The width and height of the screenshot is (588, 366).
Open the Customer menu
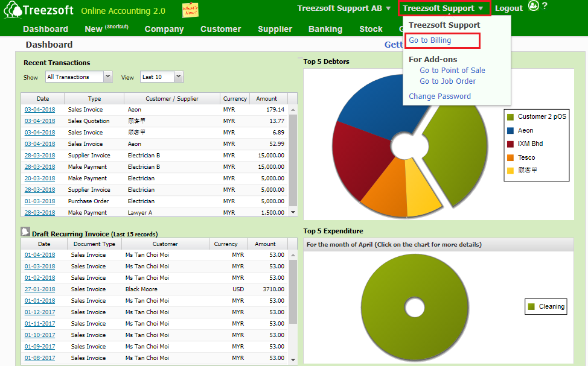point(221,29)
